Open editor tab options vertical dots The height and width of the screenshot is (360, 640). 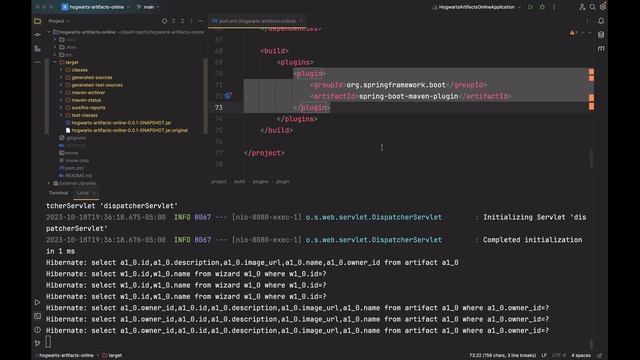click(587, 21)
